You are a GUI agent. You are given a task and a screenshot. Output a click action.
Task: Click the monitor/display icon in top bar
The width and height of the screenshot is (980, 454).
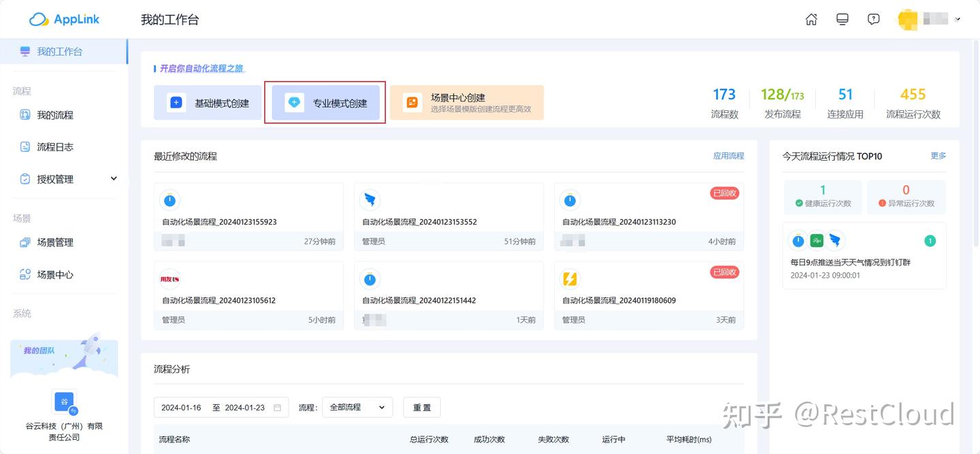click(842, 19)
